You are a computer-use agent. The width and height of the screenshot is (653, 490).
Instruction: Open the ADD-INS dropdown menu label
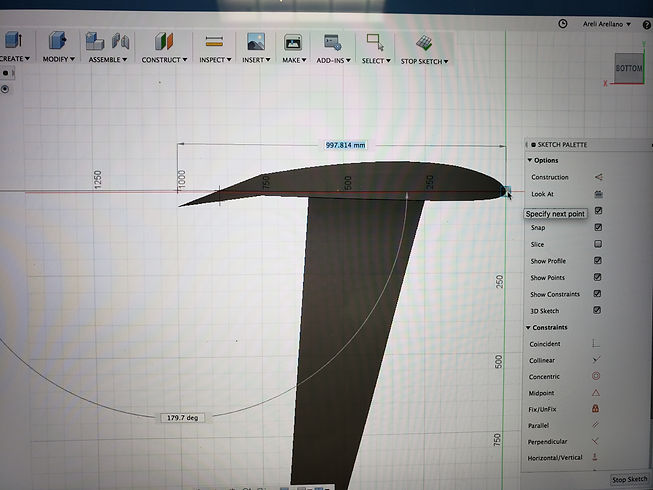coord(334,61)
